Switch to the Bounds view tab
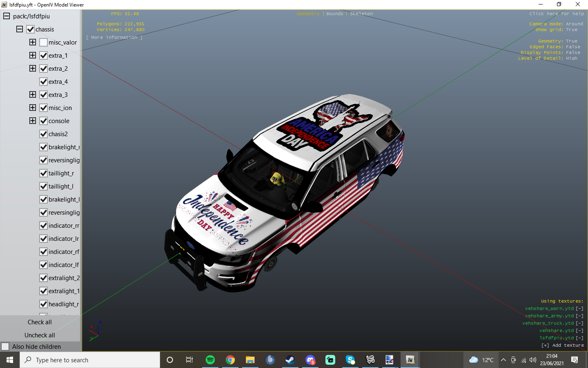 (x=334, y=14)
